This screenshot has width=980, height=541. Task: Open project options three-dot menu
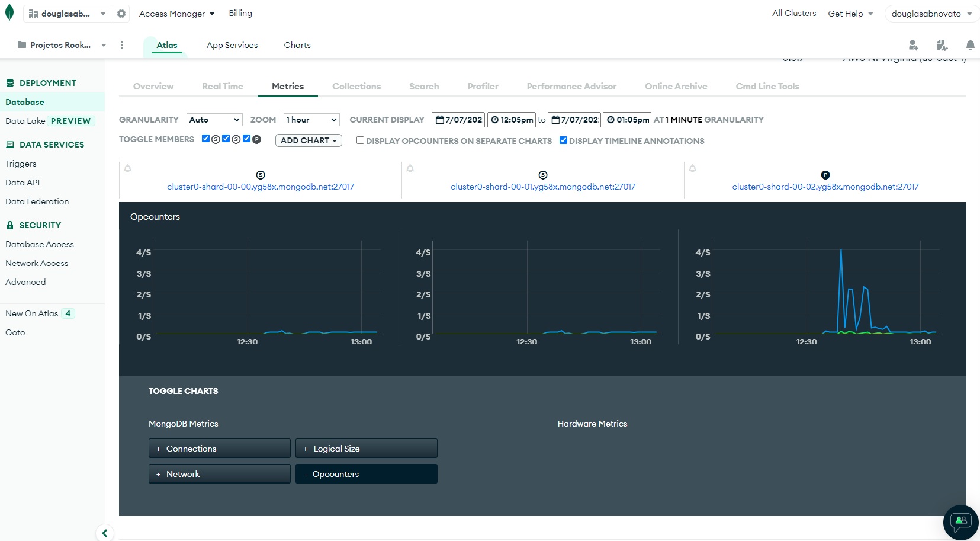tap(122, 45)
